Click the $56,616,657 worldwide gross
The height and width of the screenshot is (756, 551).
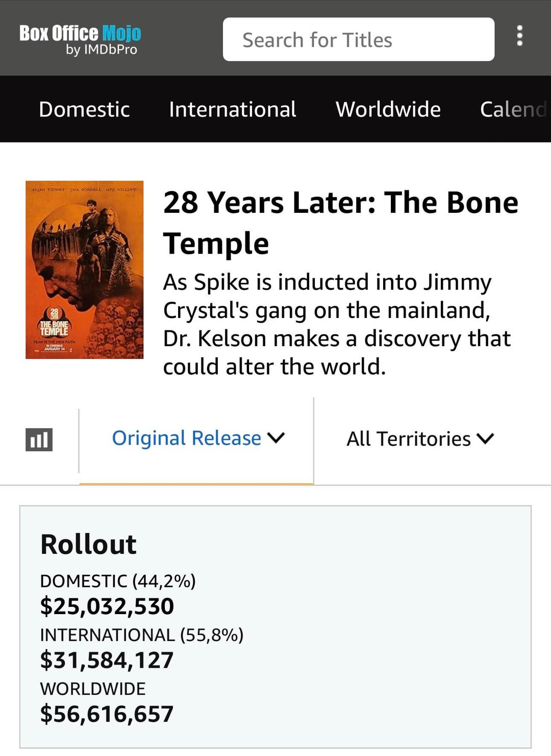click(107, 714)
